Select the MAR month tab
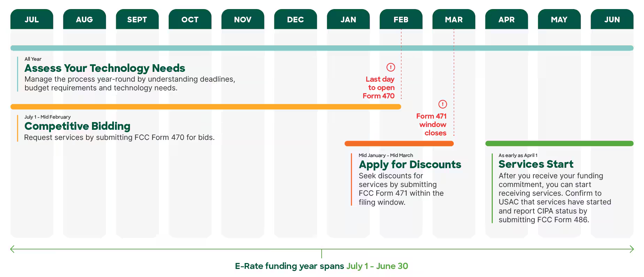 pyautogui.click(x=454, y=19)
